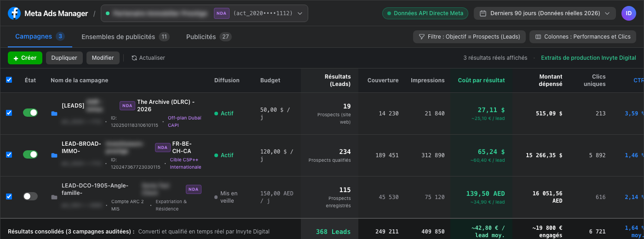Switch to Ensembles de publicités tab
Image resolution: width=644 pixels, height=239 pixels.
pyautogui.click(x=126, y=37)
